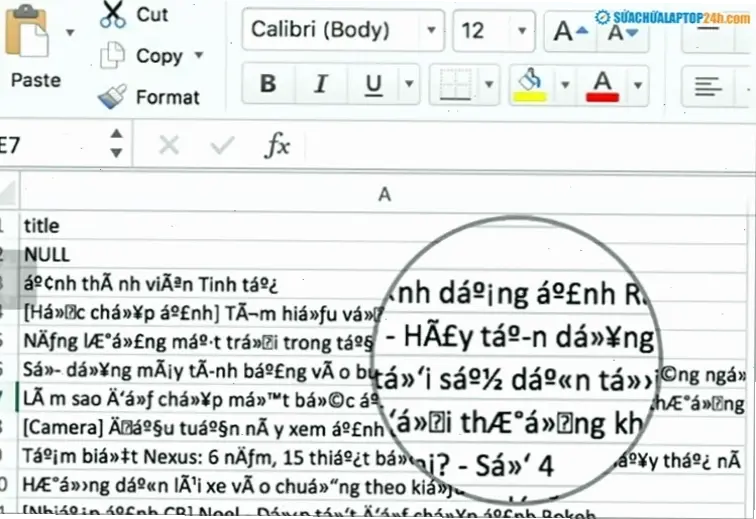Increase font size with A up
This screenshot has height=519, width=756.
point(571,32)
